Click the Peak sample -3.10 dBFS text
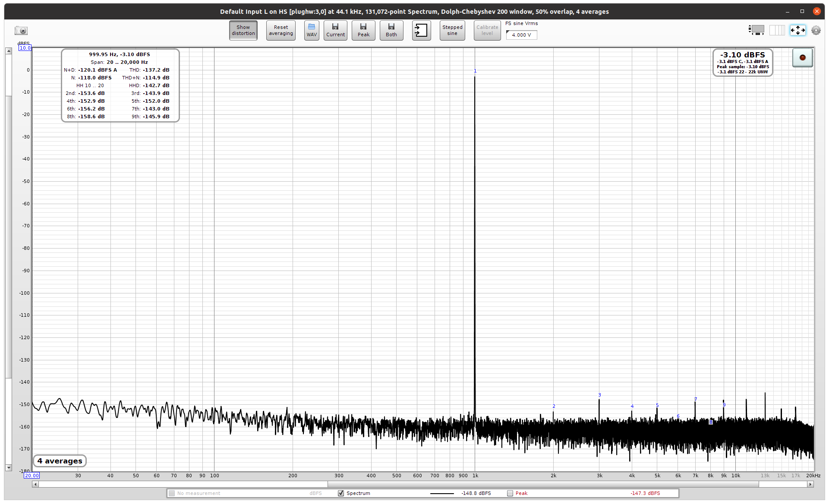Screen dimensions: 829x504 pos(743,67)
